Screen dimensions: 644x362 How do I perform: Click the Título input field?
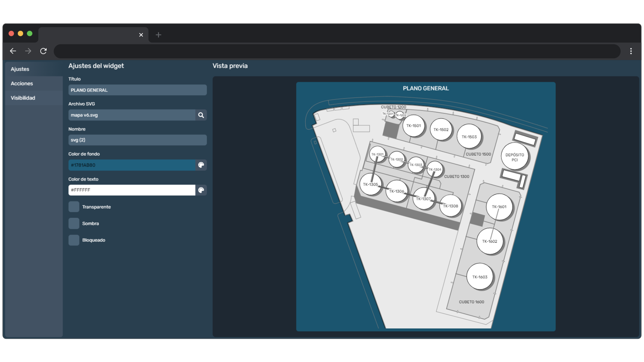[138, 90]
